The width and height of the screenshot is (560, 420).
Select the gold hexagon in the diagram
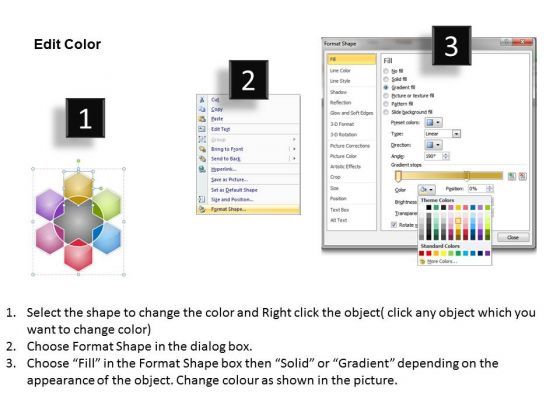pyautogui.click(x=78, y=184)
